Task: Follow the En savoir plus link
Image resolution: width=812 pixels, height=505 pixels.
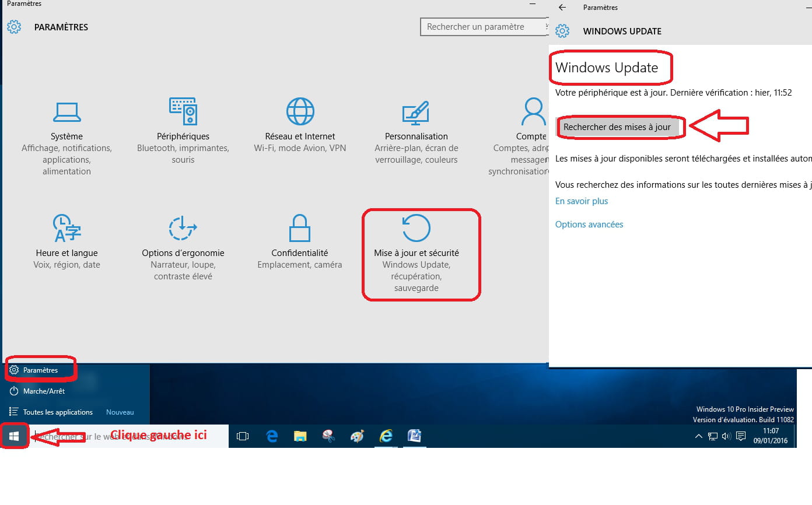Action: 582,201
